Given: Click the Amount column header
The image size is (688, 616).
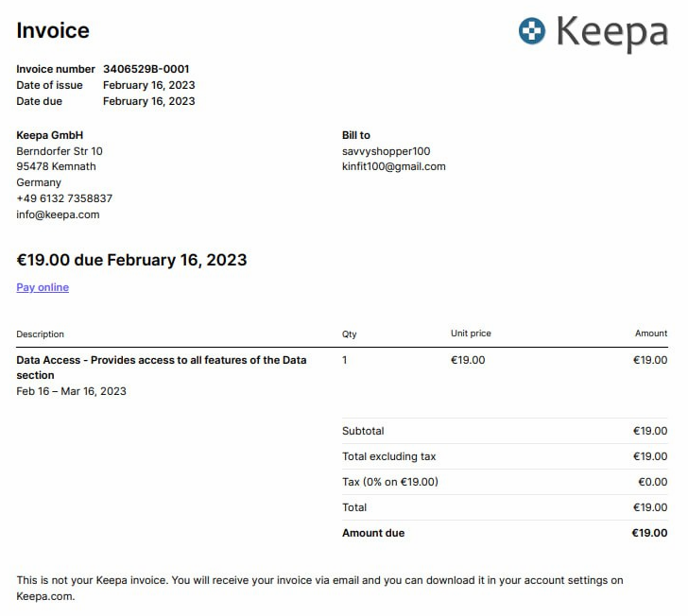Looking at the screenshot, I should [x=651, y=334].
